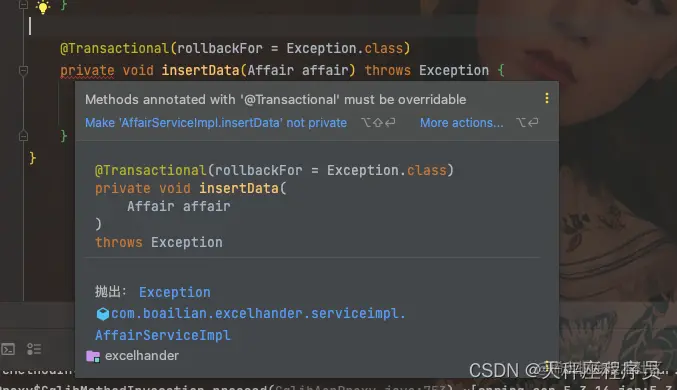
Task: Open the com.boailian.excelhander.serviceimpl package link
Action: (x=258, y=313)
